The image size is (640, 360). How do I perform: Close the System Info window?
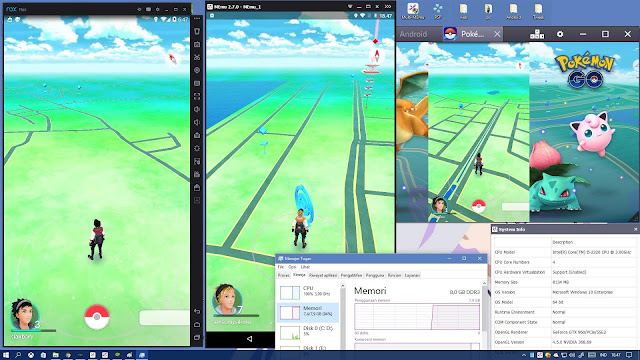tap(636, 229)
